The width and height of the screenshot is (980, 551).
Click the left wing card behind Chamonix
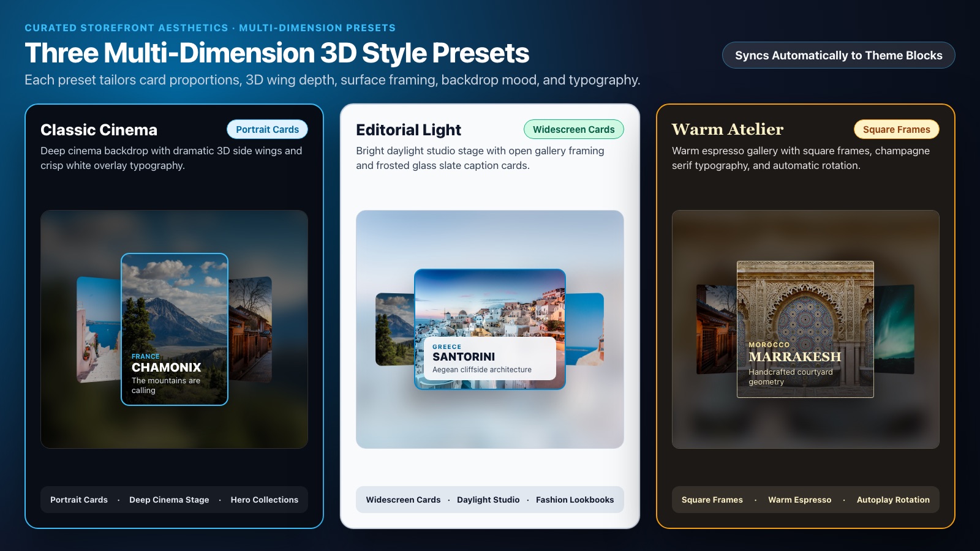click(x=99, y=329)
